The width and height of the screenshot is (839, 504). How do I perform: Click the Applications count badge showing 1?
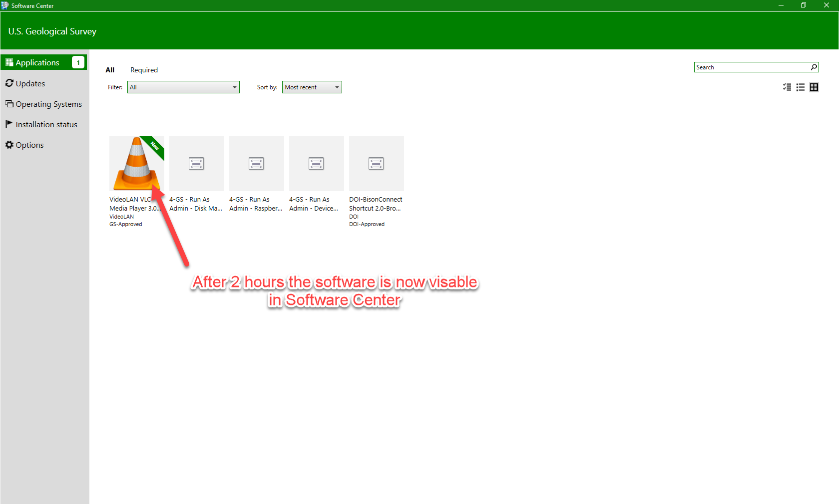(x=78, y=62)
